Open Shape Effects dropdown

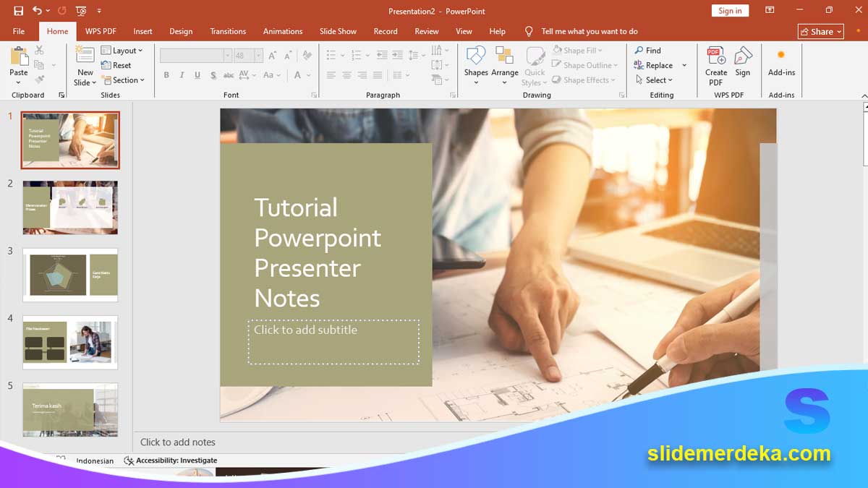(584, 80)
